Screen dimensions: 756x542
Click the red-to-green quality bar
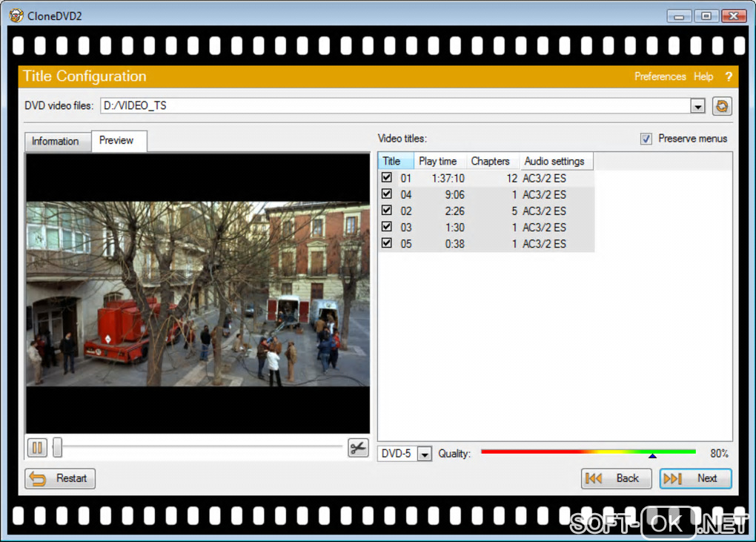pos(588,452)
